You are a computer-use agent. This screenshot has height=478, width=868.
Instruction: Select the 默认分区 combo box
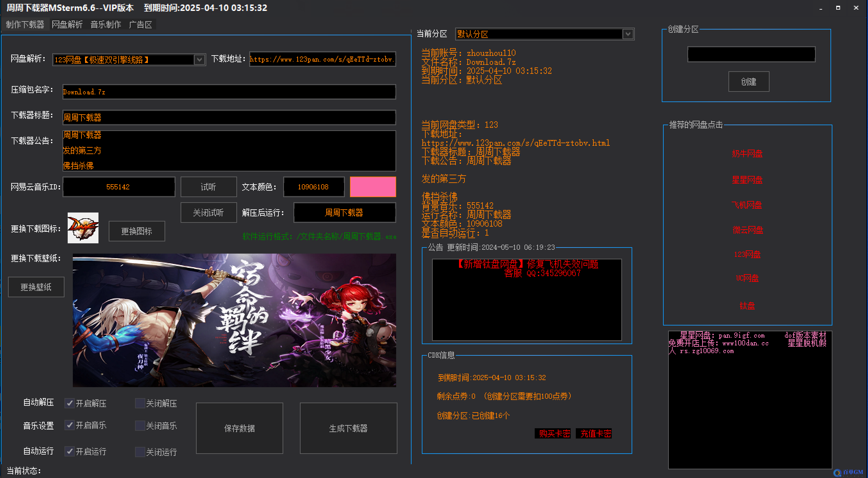click(x=545, y=34)
